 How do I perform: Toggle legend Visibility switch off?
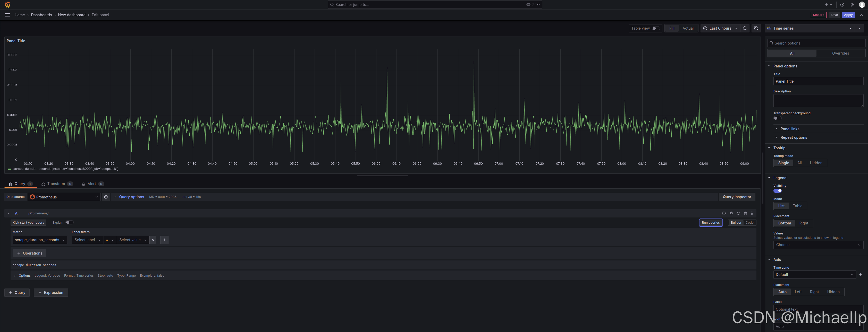[x=777, y=191]
